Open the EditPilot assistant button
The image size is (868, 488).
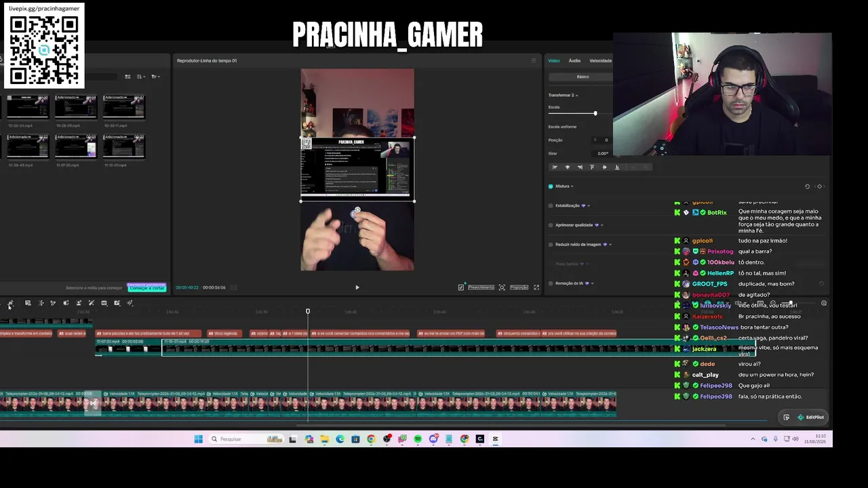coord(810,418)
